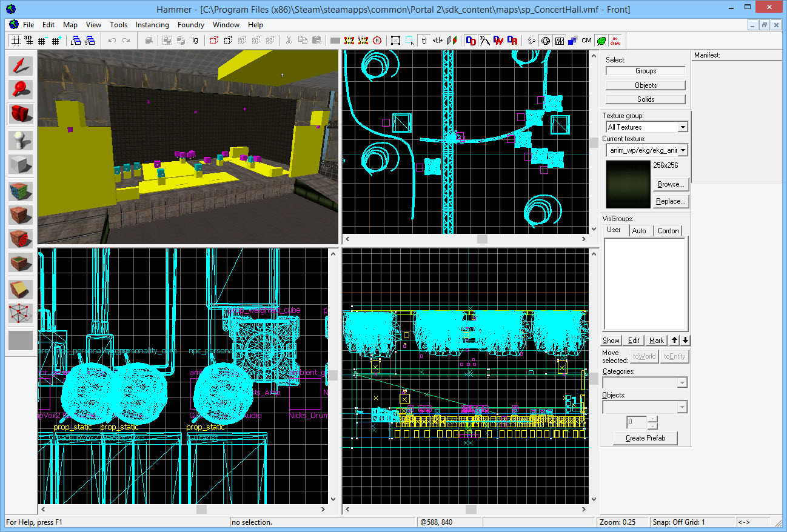Switch to the Auto VisGroups tab
The image size is (787, 532).
[639, 230]
